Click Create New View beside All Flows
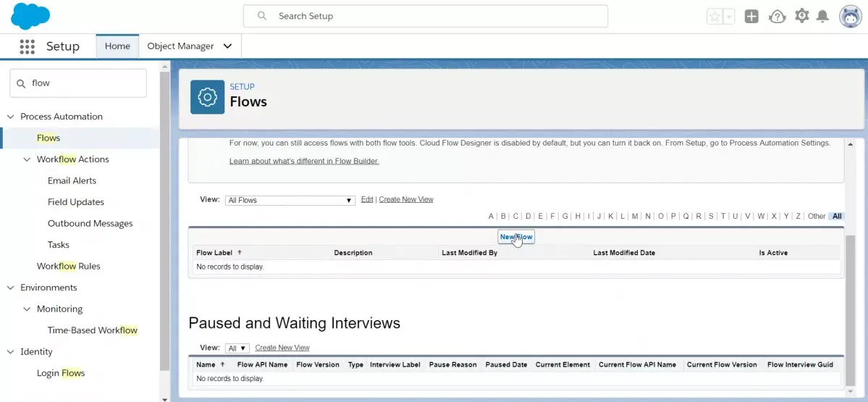The image size is (868, 402). coord(406,199)
